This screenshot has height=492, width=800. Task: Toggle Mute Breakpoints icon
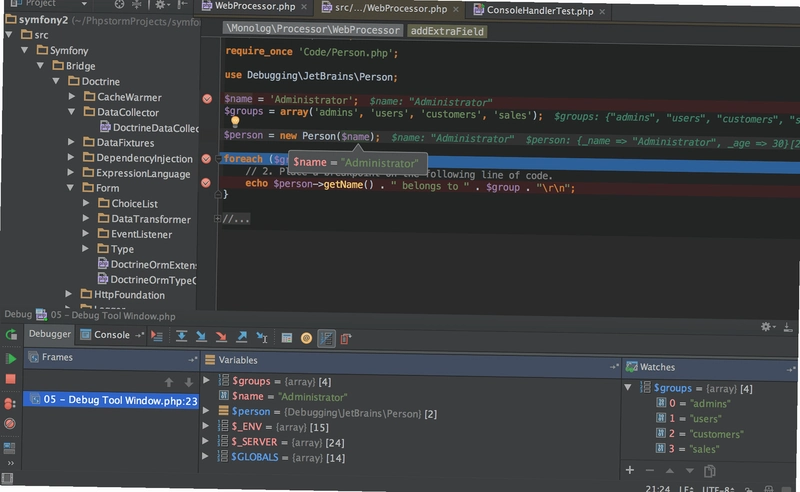pos(10,424)
